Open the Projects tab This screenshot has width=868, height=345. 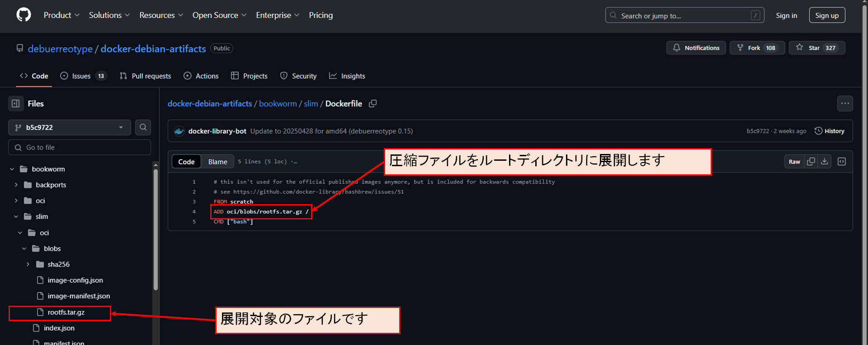249,76
